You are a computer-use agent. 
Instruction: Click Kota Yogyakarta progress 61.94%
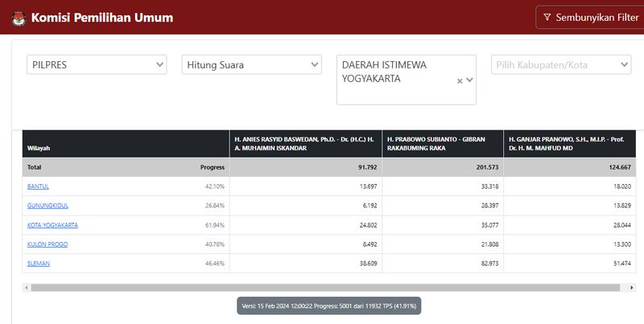pyautogui.click(x=215, y=225)
